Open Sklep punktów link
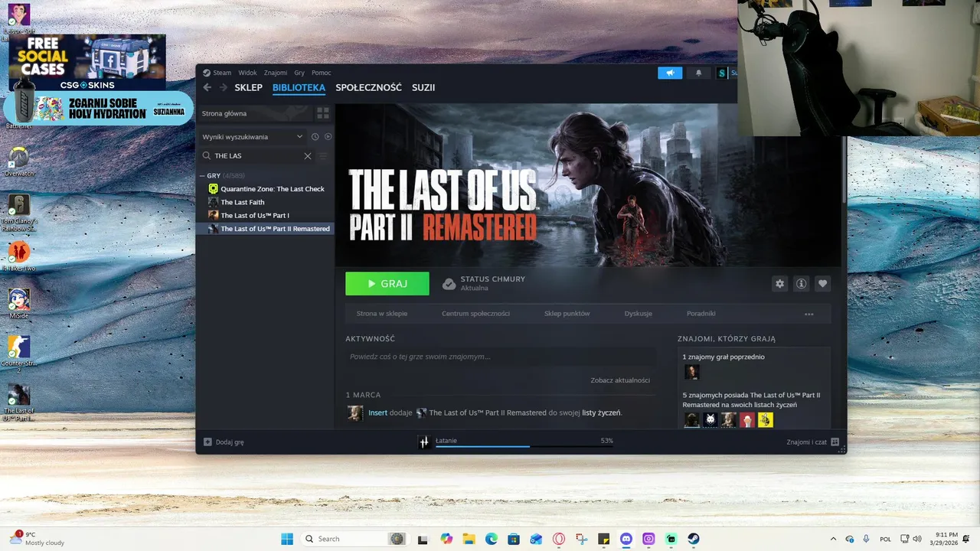The width and height of the screenshot is (980, 551). click(x=567, y=314)
